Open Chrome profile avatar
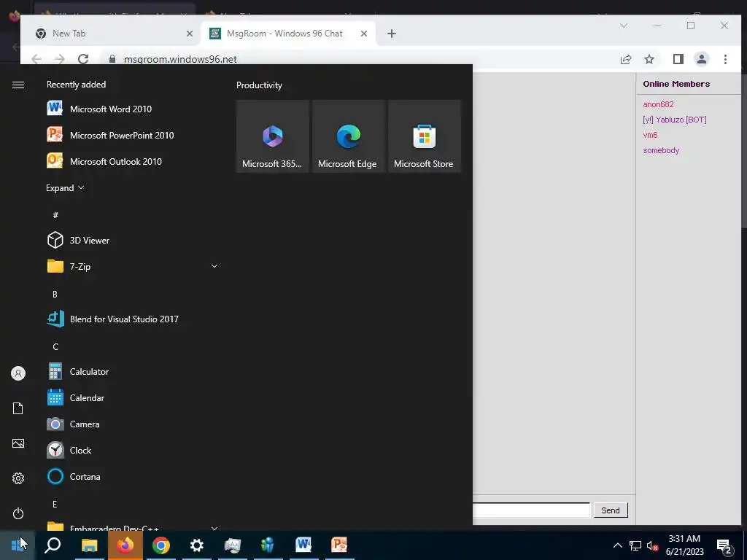The image size is (747, 560). coord(701,59)
